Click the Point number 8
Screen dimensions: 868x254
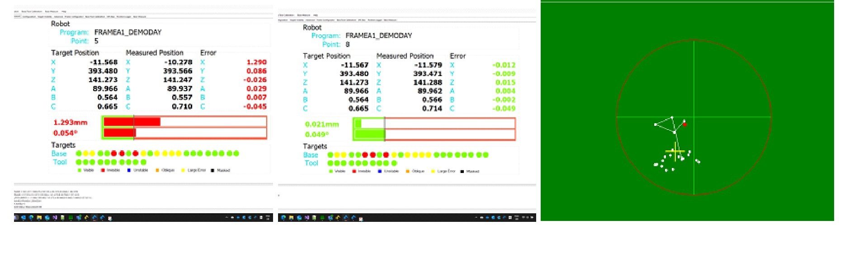[x=348, y=44]
